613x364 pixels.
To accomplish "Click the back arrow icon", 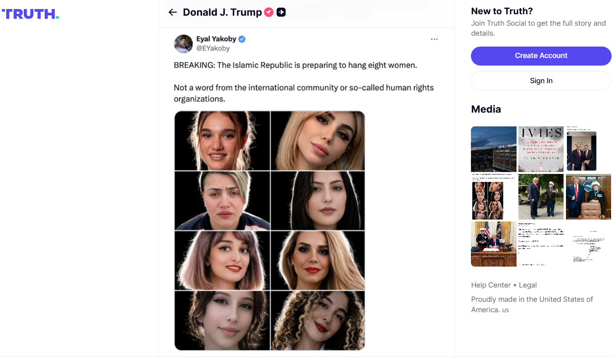I will click(x=172, y=12).
